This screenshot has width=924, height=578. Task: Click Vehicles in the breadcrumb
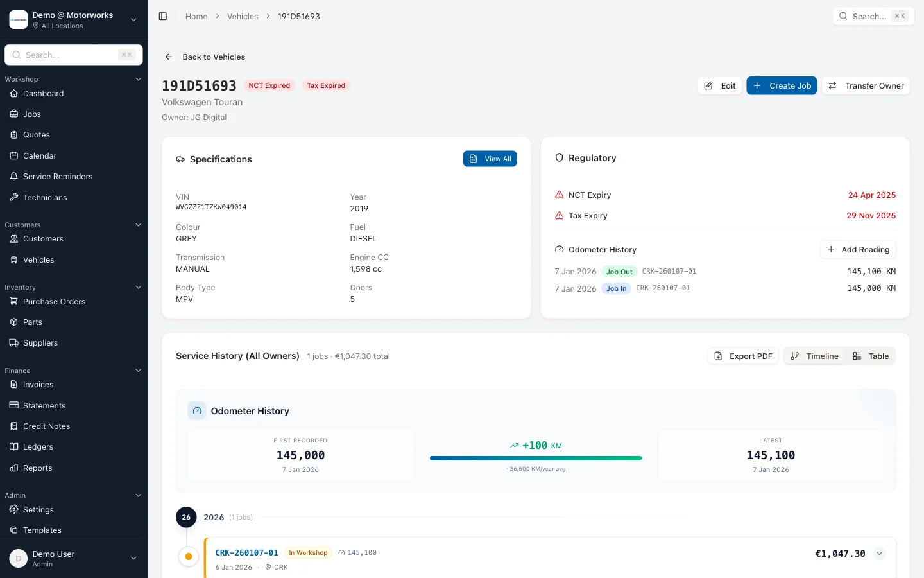tap(242, 17)
